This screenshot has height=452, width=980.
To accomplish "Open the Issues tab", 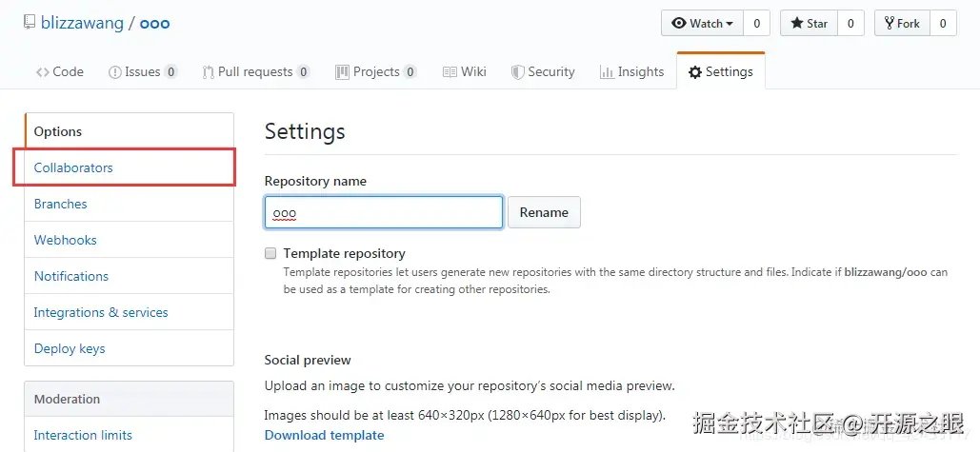I will (x=143, y=71).
